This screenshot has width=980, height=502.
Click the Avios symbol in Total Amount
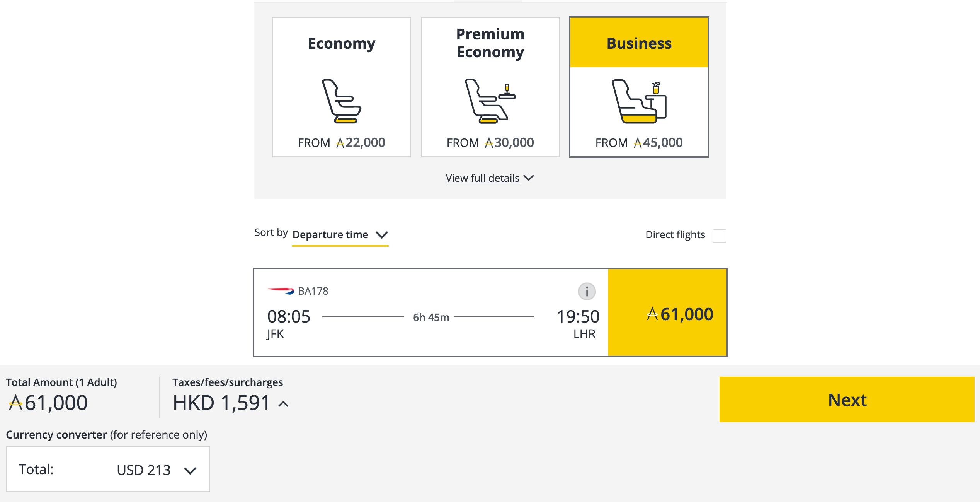(x=14, y=402)
